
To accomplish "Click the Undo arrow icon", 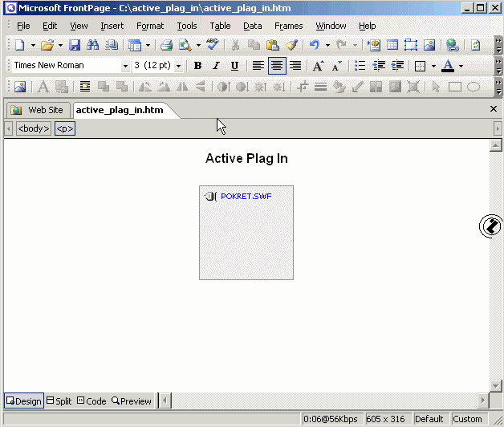I will pyautogui.click(x=315, y=46).
